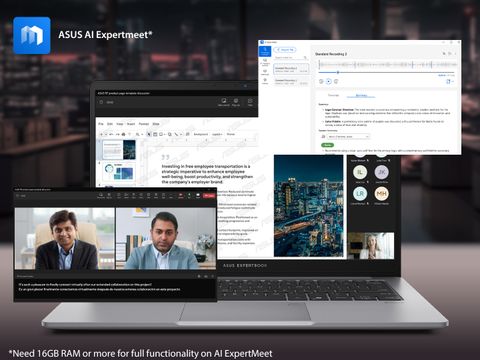Image resolution: width=480 pixels, height=360 pixels.
Task: Click the green tag label in summary
Action: click(x=327, y=145)
